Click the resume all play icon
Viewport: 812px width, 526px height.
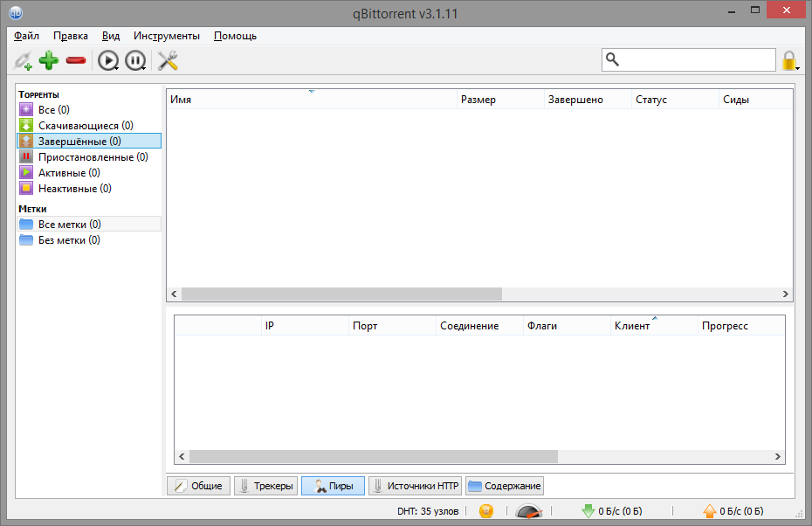click(108, 60)
